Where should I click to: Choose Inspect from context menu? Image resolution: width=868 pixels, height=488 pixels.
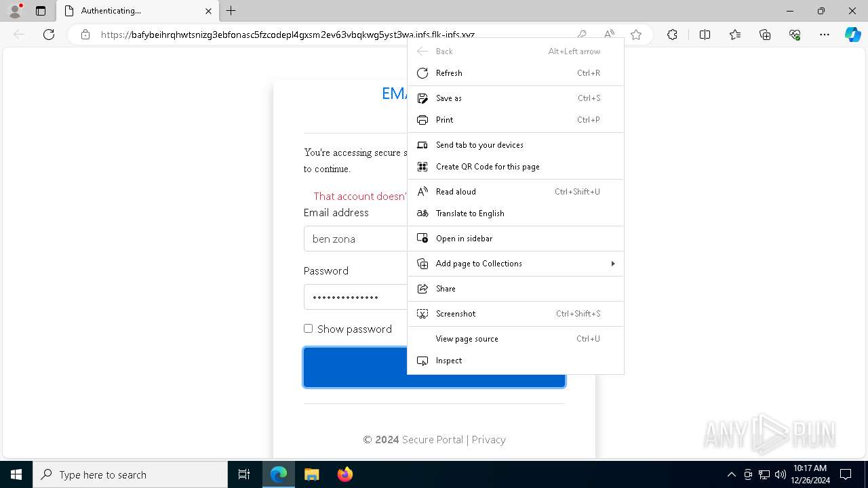pyautogui.click(x=515, y=361)
